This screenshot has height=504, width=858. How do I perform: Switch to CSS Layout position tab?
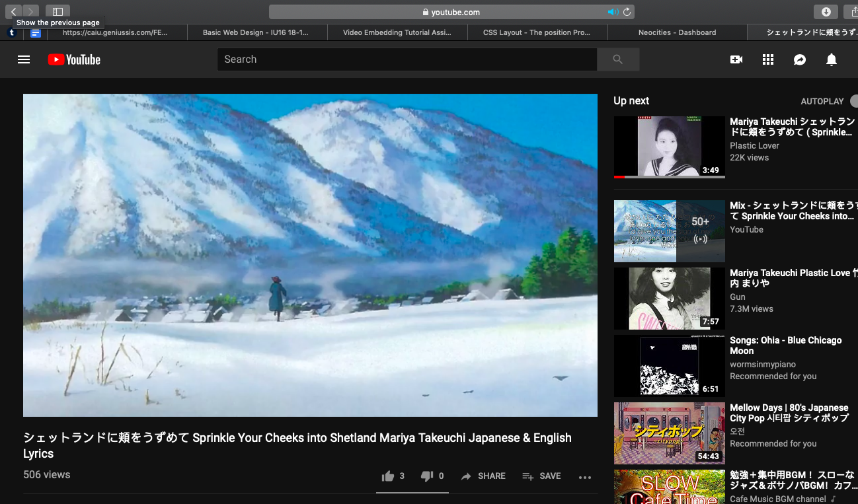537,32
